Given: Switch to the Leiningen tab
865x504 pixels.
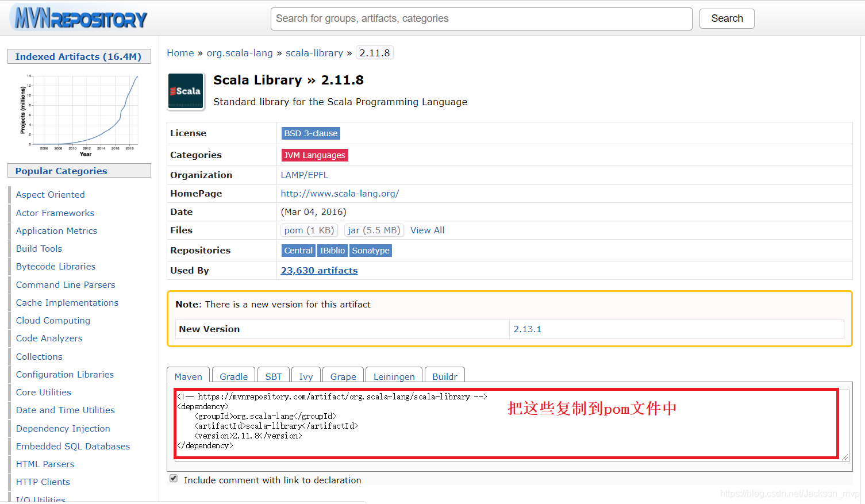Looking at the screenshot, I should click(394, 376).
